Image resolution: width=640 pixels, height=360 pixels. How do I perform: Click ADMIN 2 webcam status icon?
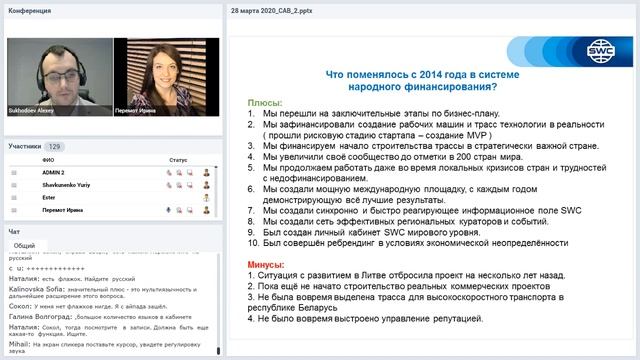tap(179, 173)
